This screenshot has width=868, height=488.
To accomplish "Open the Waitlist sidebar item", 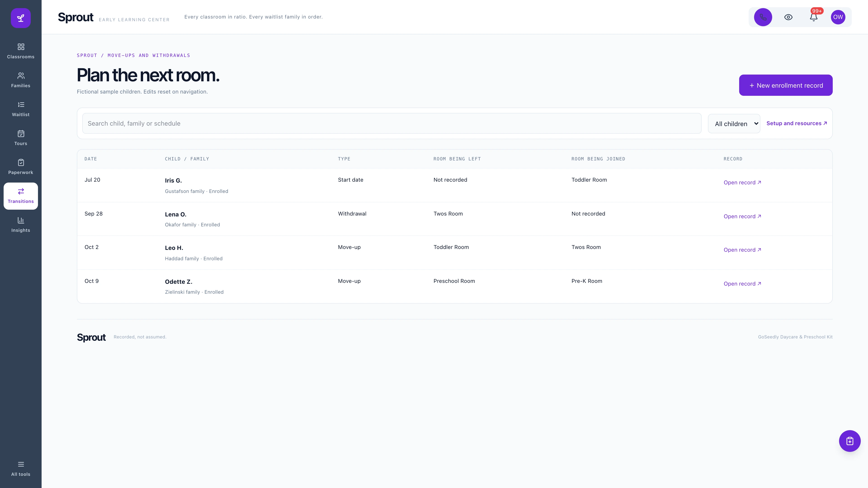I will click(x=21, y=109).
